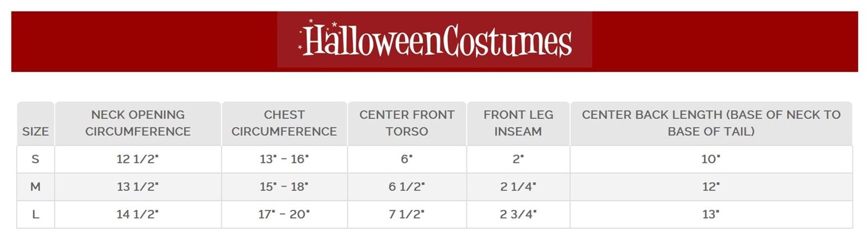The width and height of the screenshot is (868, 245).
Task: Click the size L row label
Action: [36, 214]
